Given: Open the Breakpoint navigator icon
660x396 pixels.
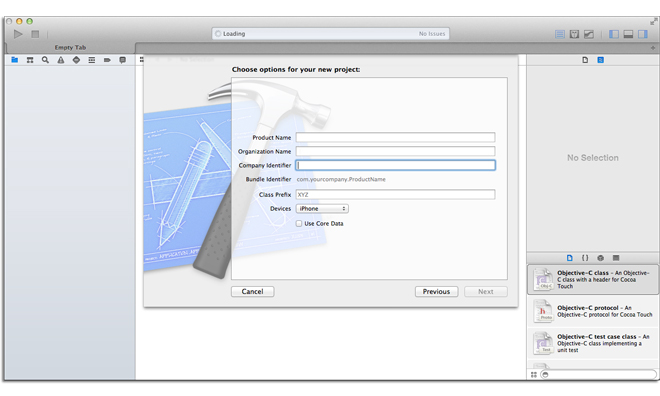Looking at the screenshot, I should tap(107, 60).
